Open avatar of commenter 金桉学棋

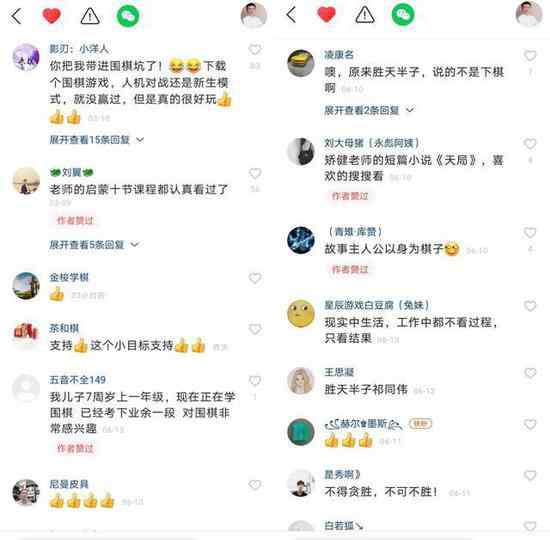26,286
